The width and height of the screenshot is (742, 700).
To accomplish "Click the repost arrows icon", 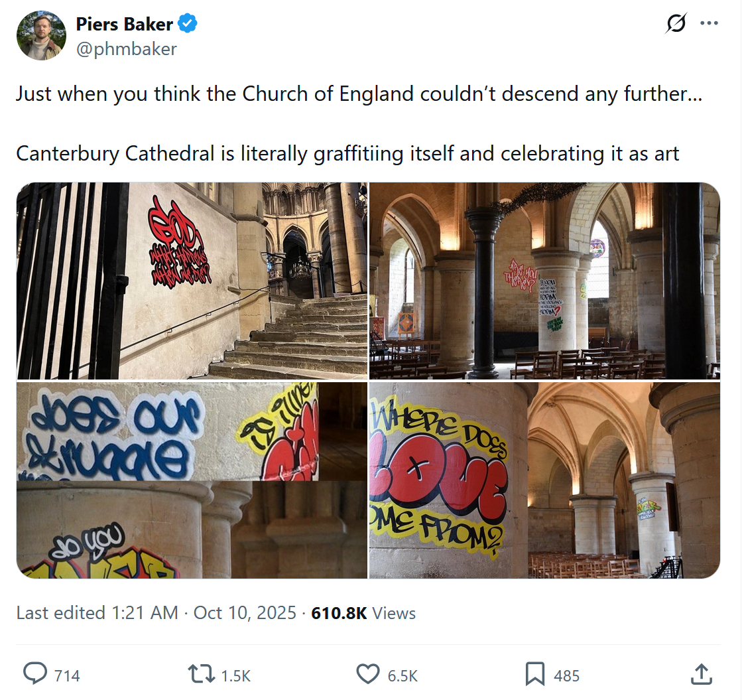I will point(202,674).
